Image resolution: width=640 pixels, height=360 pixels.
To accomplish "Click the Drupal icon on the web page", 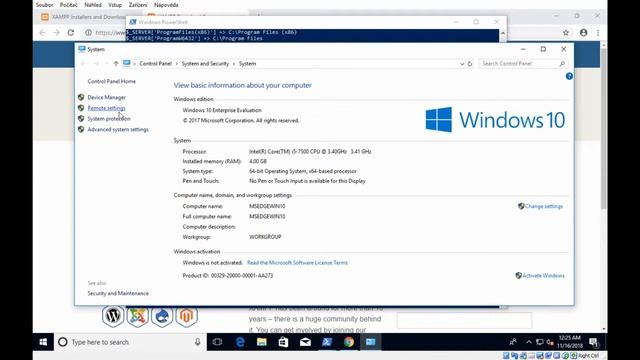I will click(162, 316).
